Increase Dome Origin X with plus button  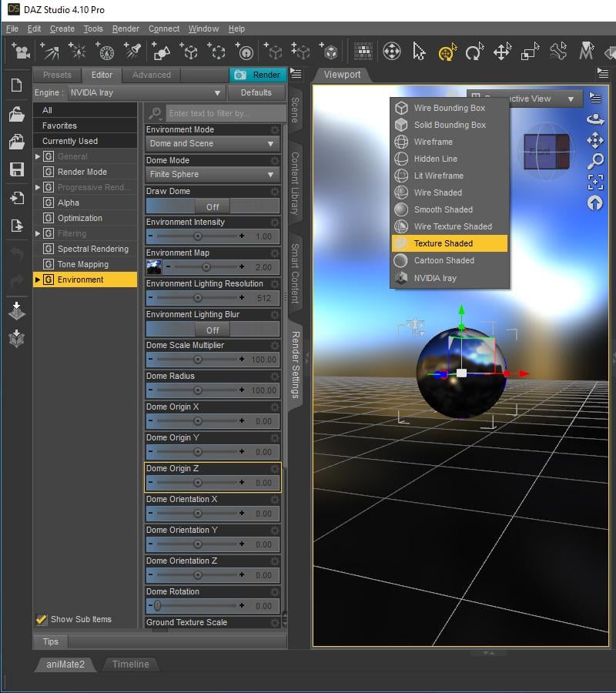[x=242, y=421]
